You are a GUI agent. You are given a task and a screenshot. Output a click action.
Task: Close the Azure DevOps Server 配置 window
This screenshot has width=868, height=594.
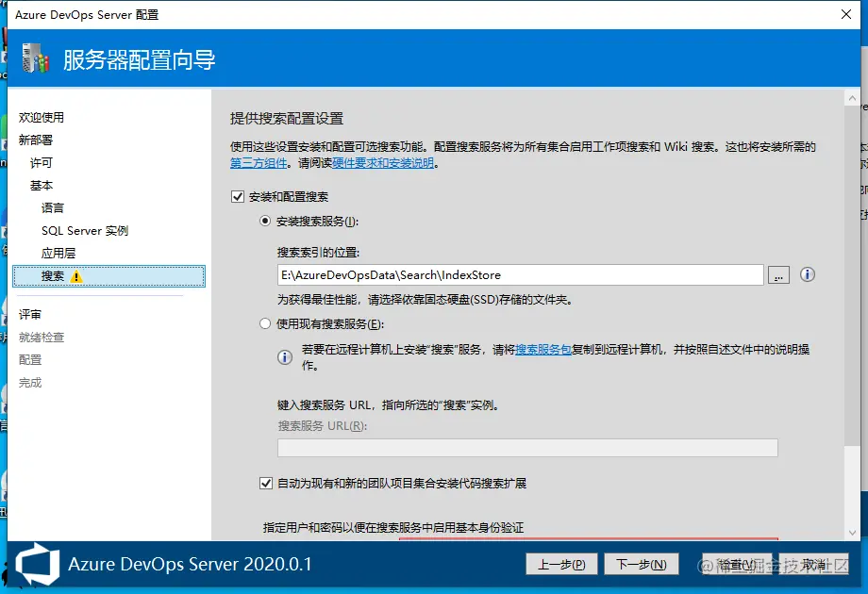[x=846, y=14]
